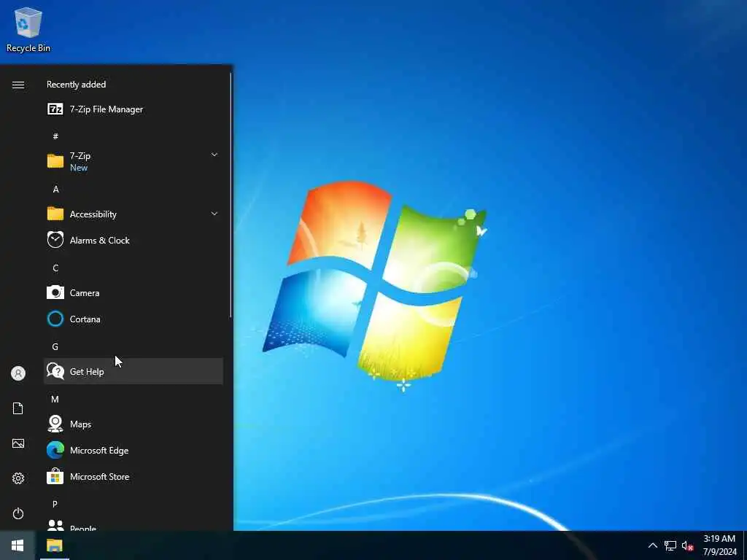The image size is (747, 560).
Task: Open the 7-Zip folder icon
Action: coord(55,161)
